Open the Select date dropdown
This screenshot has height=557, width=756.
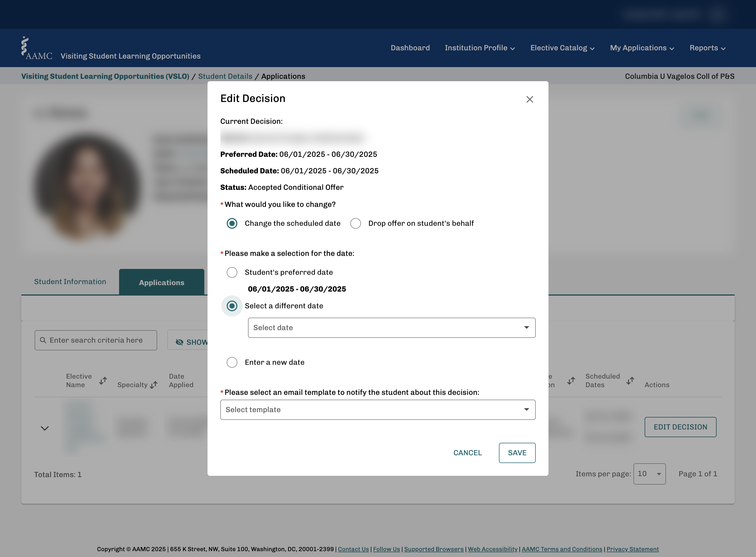[391, 327]
